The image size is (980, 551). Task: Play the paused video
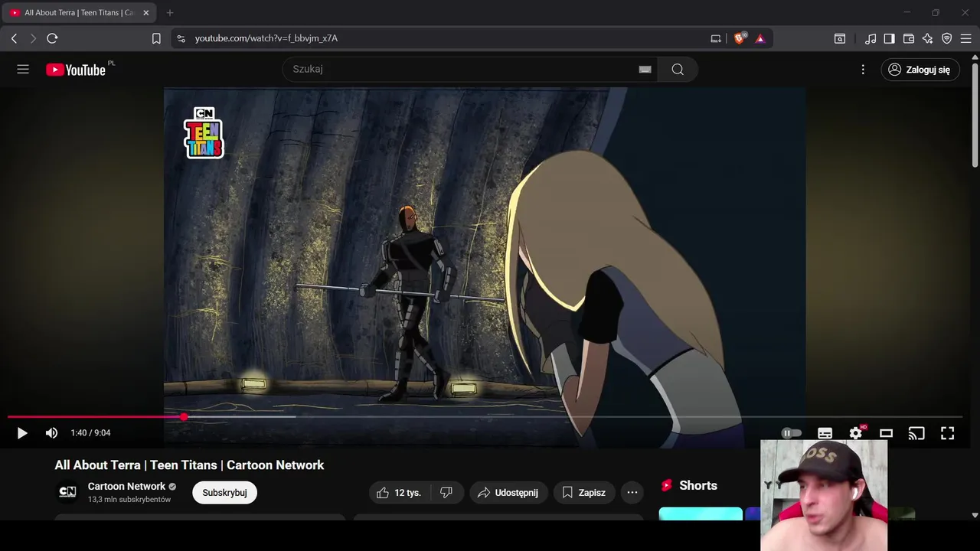click(x=22, y=433)
